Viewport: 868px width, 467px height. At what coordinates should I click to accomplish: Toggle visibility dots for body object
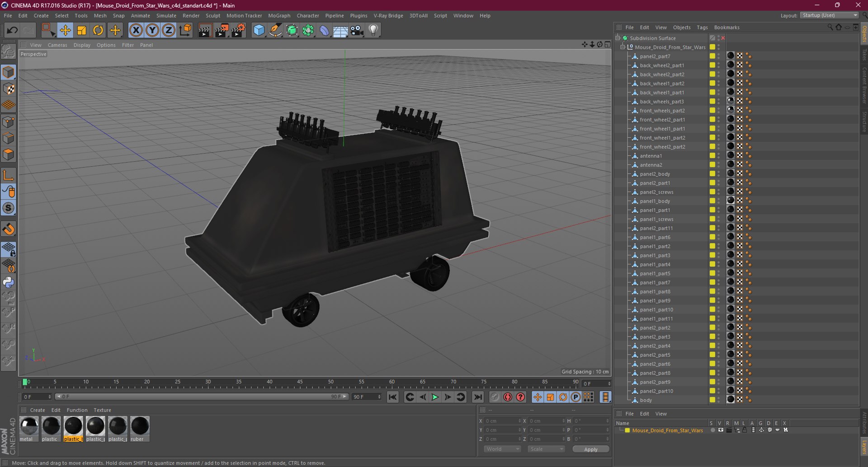coord(718,400)
